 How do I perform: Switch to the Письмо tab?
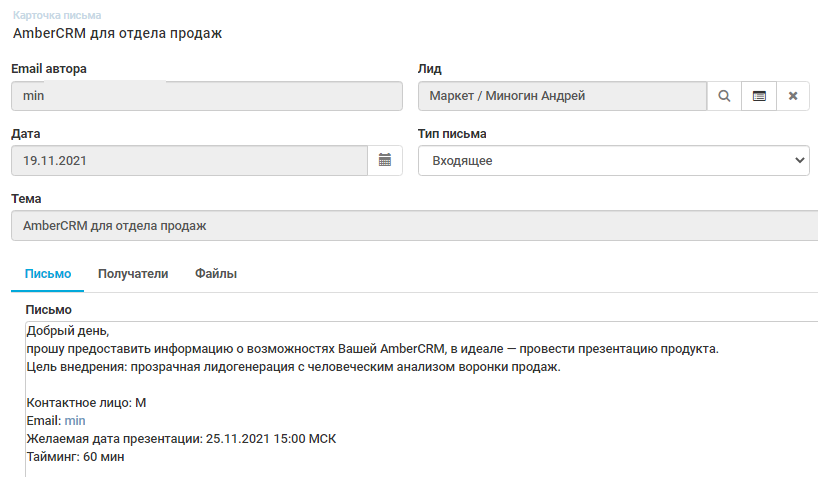click(x=48, y=274)
